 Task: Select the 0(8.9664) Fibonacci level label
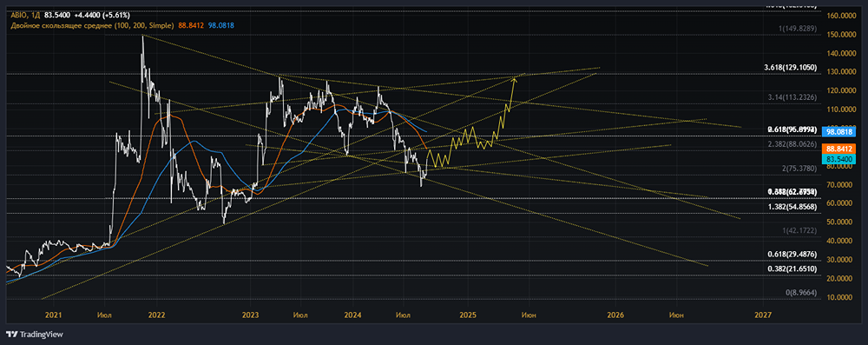tap(801, 292)
